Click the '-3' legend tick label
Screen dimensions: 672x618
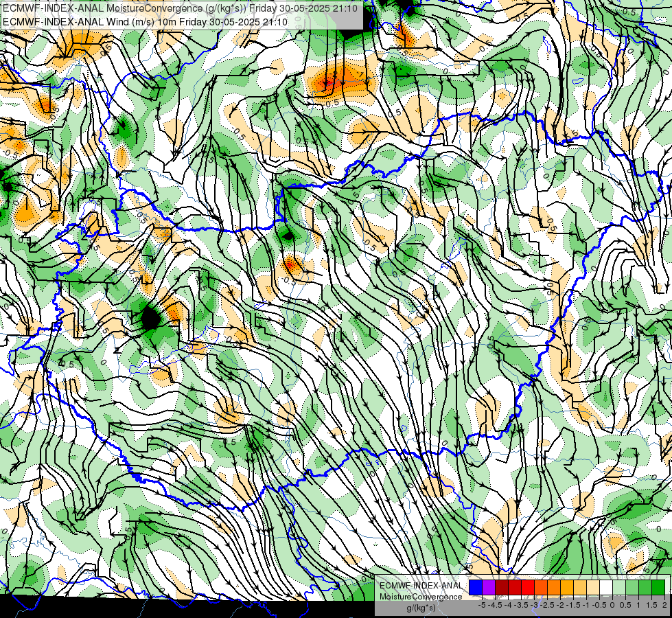534,605
